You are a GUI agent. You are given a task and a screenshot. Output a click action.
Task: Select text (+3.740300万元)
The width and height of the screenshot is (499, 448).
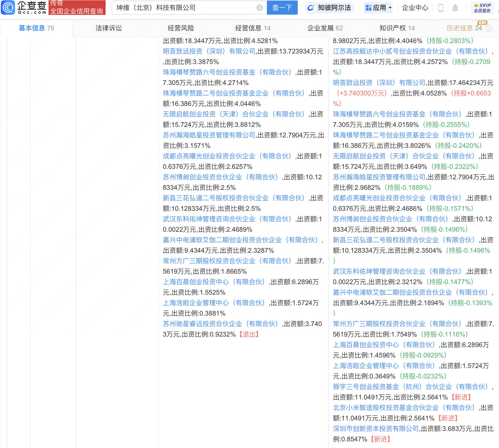(x=362, y=93)
